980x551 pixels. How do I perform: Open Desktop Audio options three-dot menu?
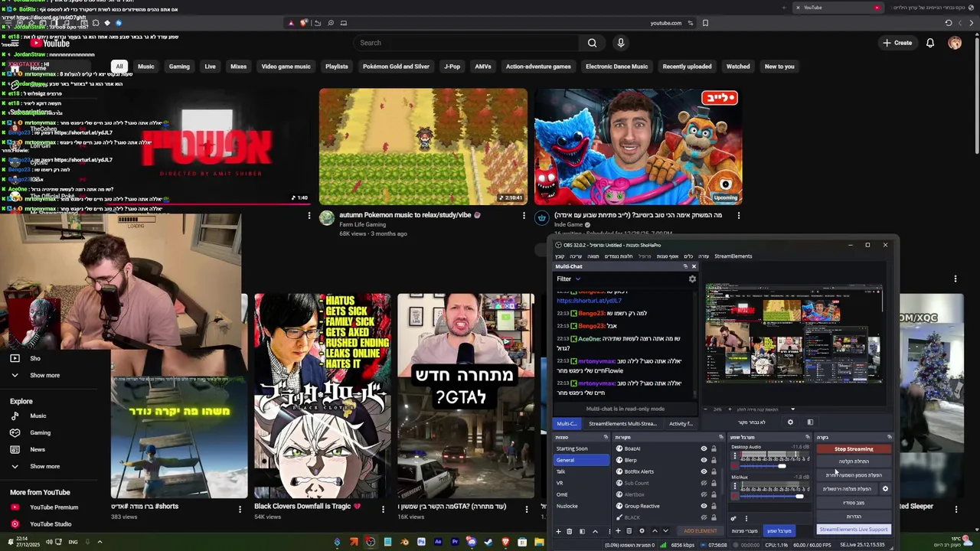735,455
